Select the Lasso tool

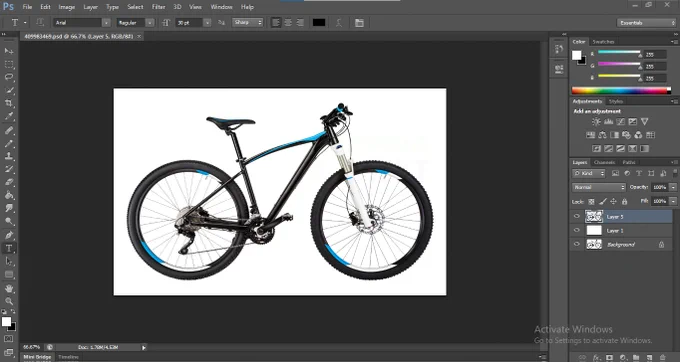pos(9,78)
